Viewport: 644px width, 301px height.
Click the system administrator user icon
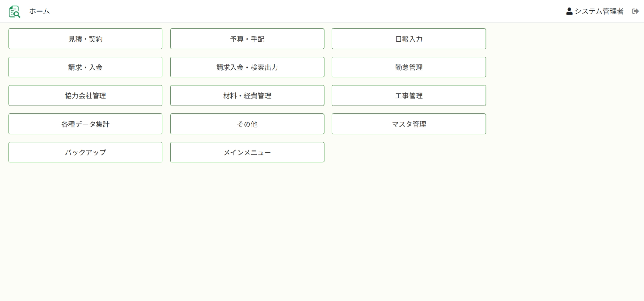(x=569, y=11)
